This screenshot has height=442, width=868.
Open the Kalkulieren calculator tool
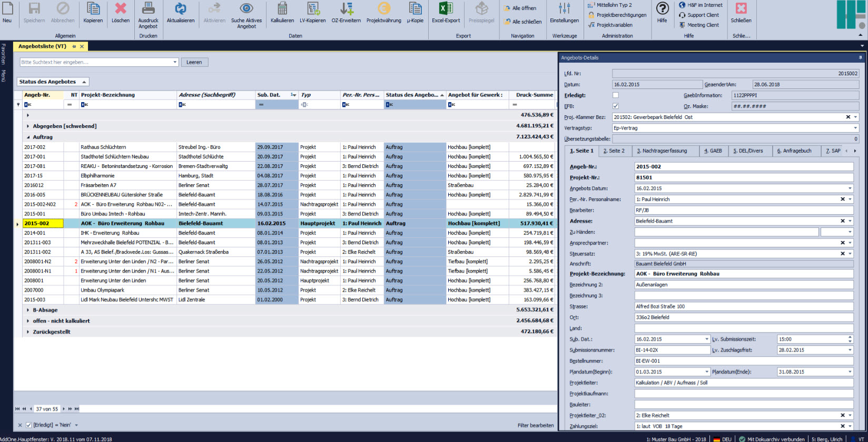(282, 9)
